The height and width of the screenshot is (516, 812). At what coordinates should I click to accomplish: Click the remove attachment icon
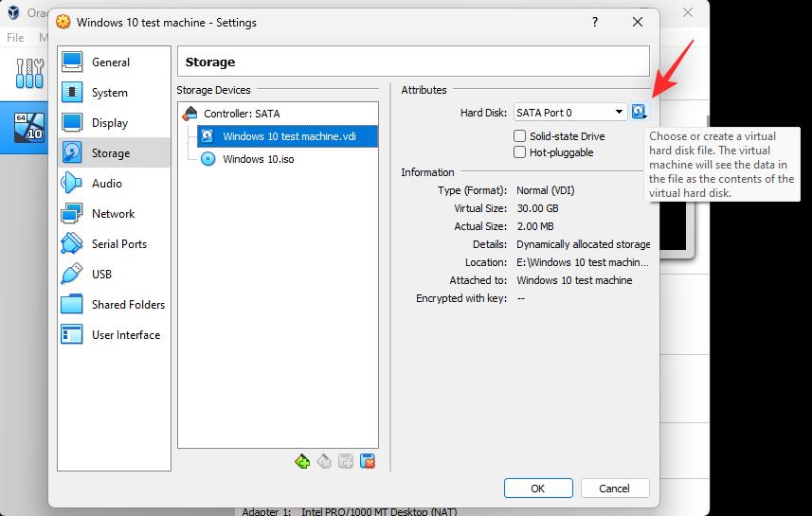tap(368, 461)
